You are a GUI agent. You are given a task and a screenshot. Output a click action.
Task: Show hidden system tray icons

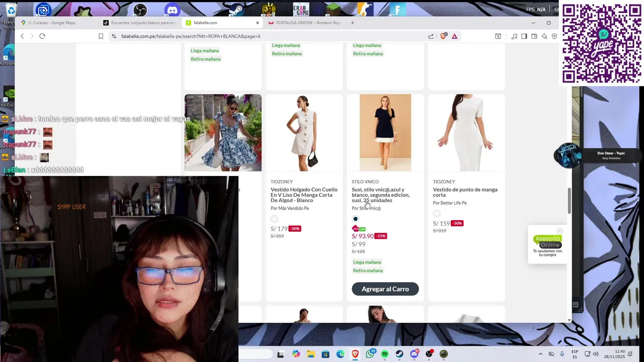click(x=541, y=354)
